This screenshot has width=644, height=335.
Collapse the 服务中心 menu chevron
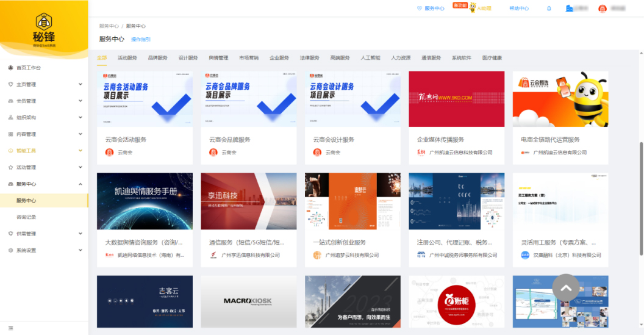tap(80, 184)
